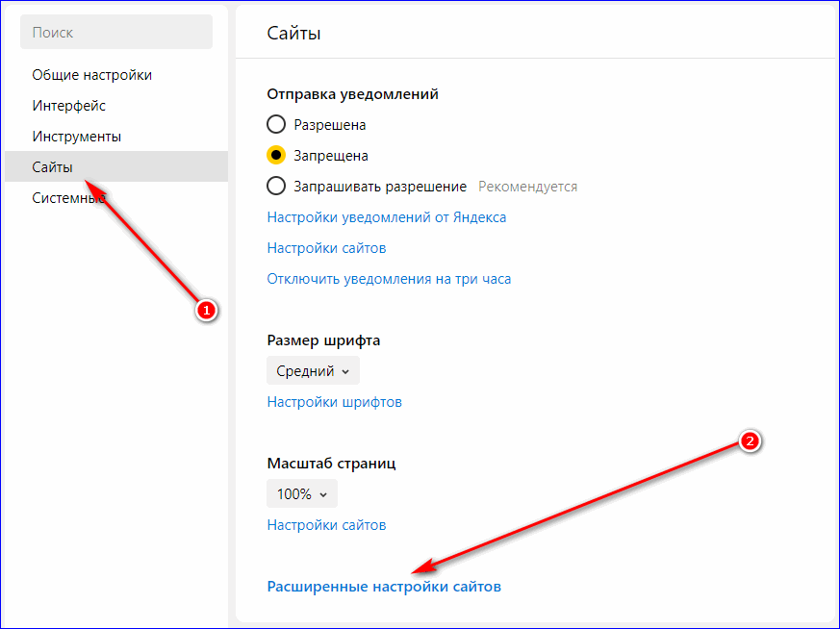Click Настройки сайтов link under Масштаб страниц
The image size is (840, 629).
pyautogui.click(x=326, y=525)
